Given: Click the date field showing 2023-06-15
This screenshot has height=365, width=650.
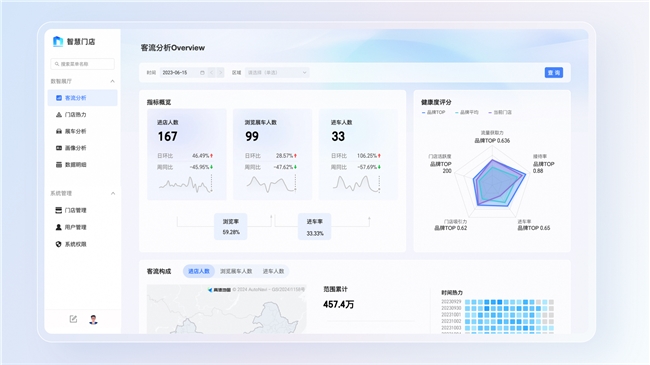Looking at the screenshot, I should 184,73.
